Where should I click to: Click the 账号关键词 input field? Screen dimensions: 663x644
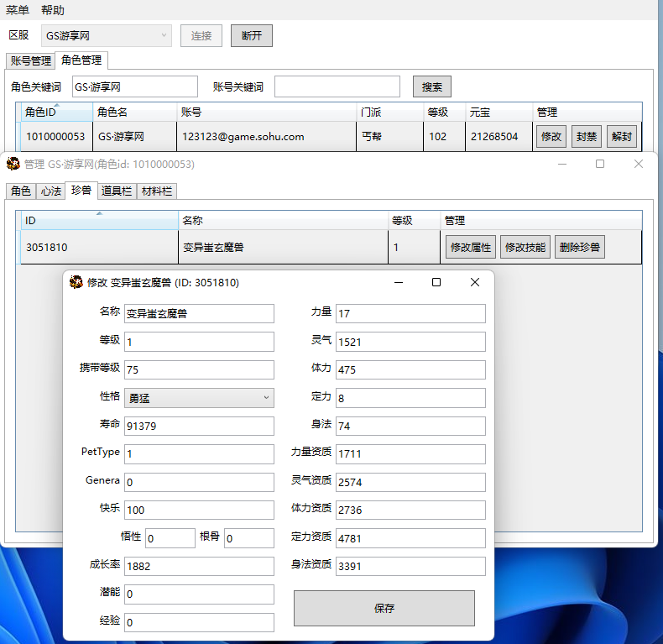[x=337, y=86]
